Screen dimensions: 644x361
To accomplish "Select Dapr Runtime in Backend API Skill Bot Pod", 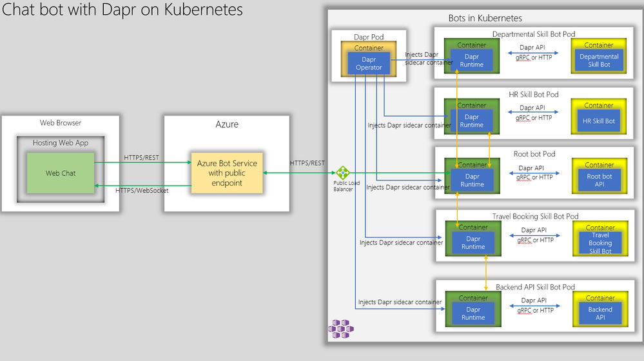I will [473, 313].
